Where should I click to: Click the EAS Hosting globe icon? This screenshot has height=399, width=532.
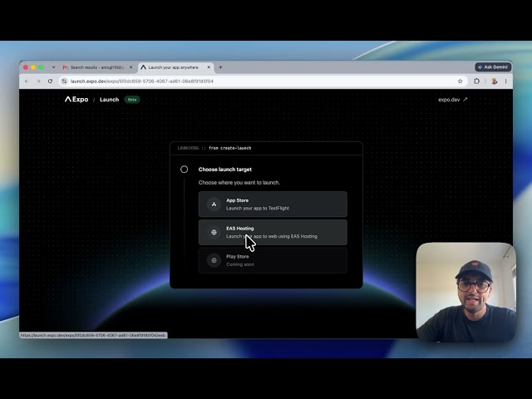tap(214, 233)
